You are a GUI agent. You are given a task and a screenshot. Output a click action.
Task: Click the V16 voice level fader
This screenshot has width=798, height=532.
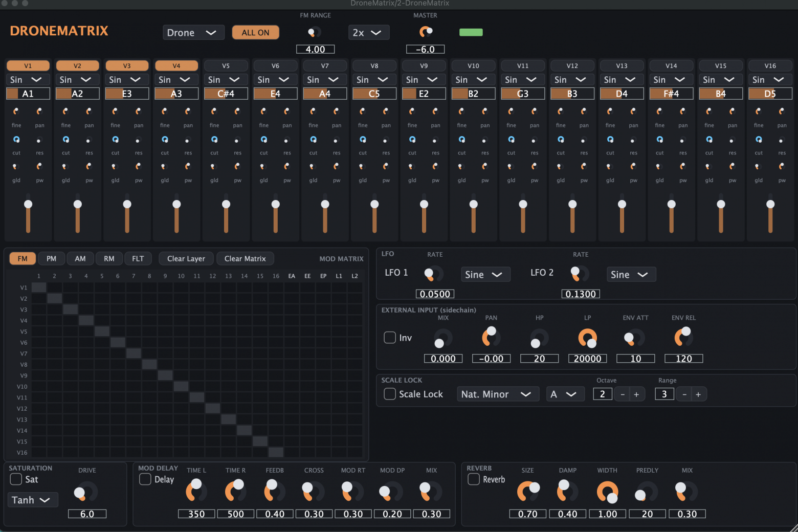click(770, 214)
